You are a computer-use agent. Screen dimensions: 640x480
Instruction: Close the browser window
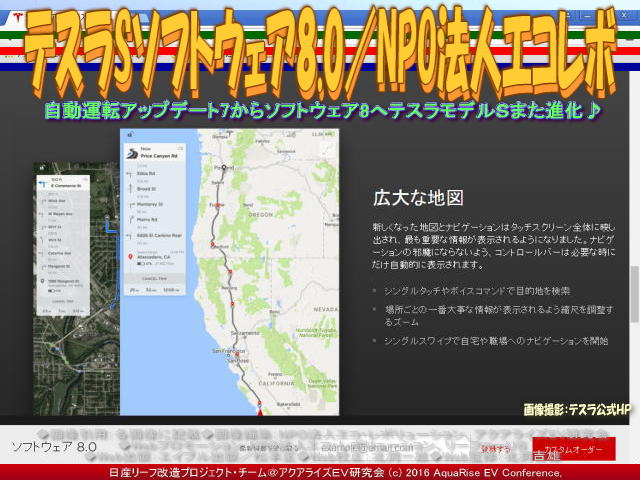tap(624, 15)
